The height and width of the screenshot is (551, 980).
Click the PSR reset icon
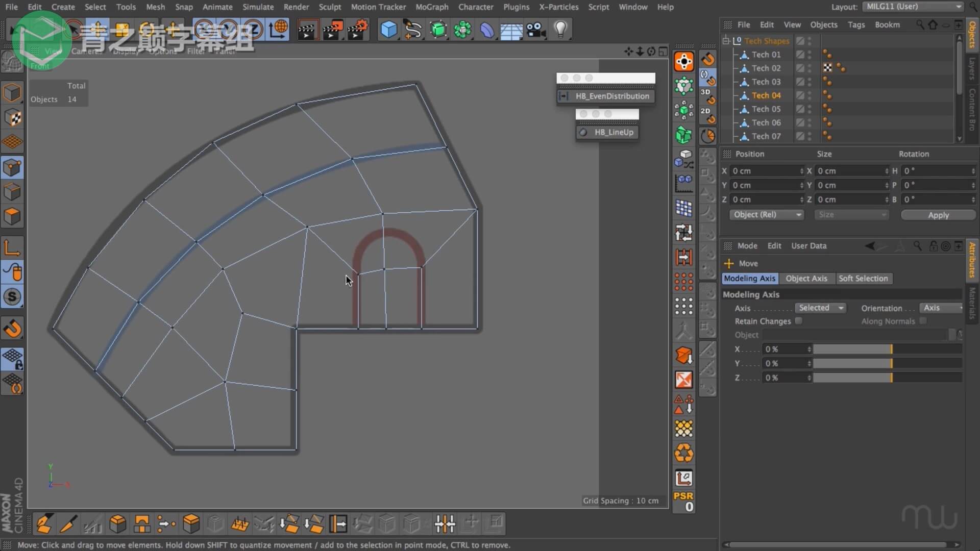(x=683, y=501)
